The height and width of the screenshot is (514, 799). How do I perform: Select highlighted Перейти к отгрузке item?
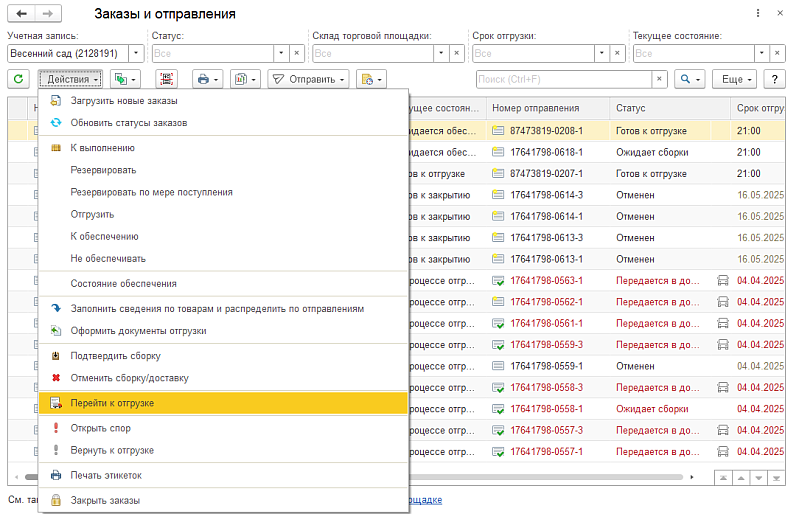point(223,403)
